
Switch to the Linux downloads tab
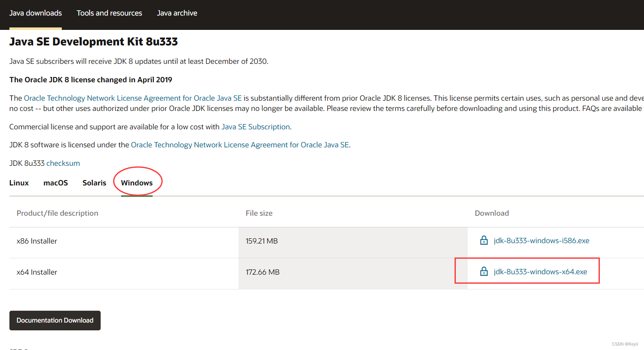(x=19, y=183)
